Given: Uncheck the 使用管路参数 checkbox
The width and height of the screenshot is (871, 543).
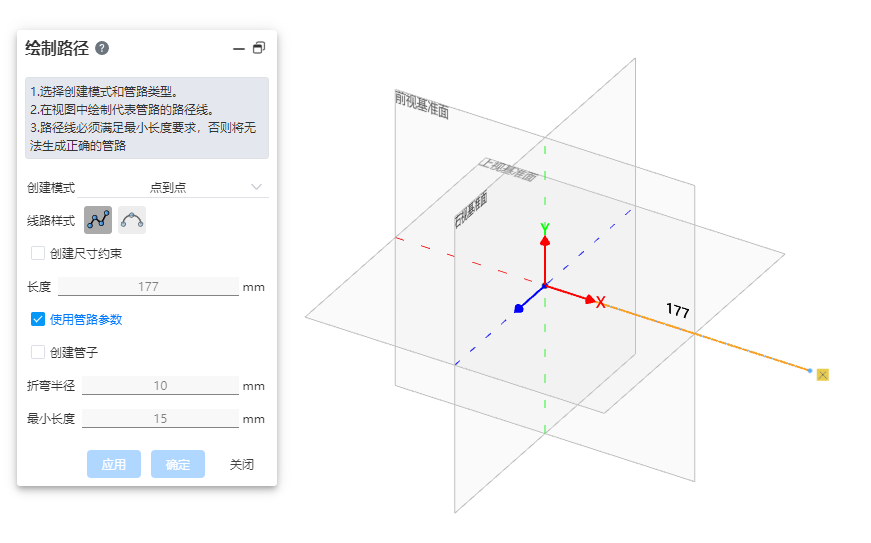Looking at the screenshot, I should [x=38, y=319].
